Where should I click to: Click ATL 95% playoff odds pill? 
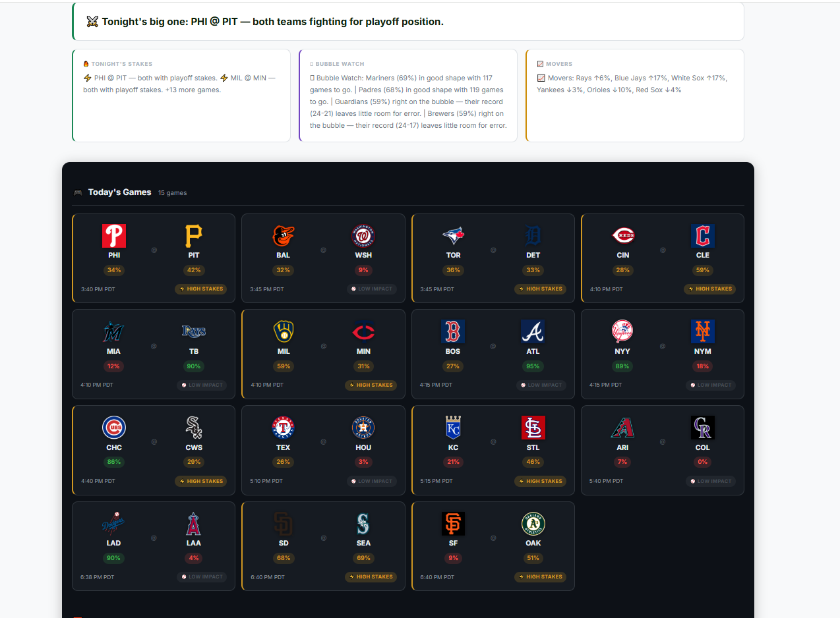point(533,366)
